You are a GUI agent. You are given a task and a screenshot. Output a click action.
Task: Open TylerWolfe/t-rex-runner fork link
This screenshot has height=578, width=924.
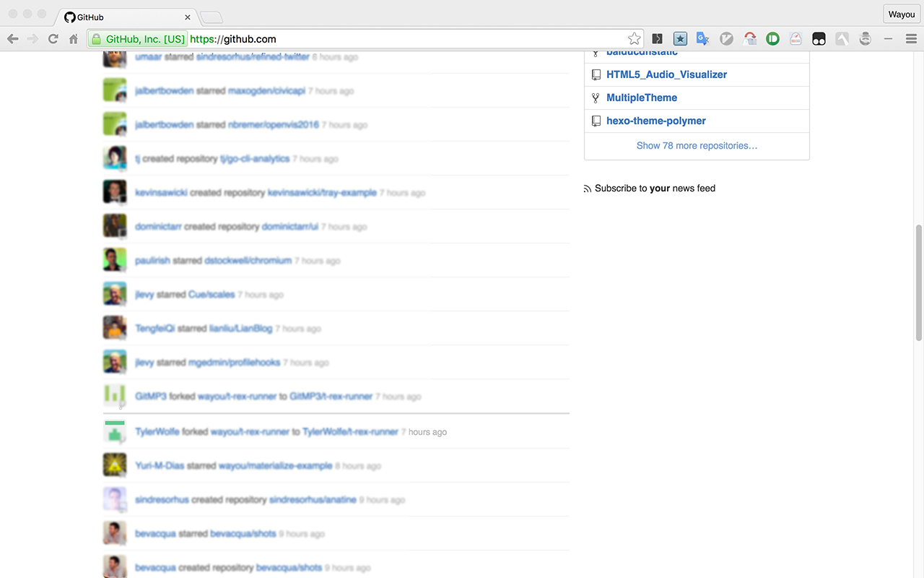pyautogui.click(x=350, y=432)
